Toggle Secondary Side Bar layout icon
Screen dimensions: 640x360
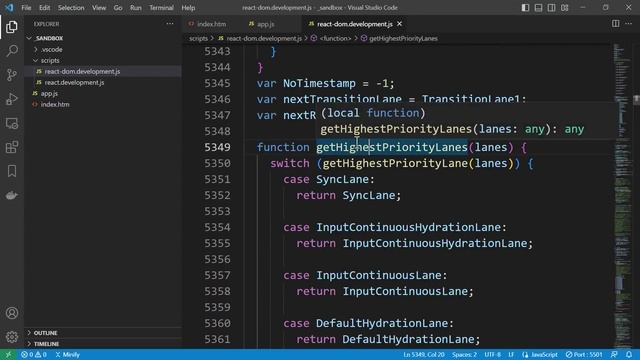coord(551,7)
